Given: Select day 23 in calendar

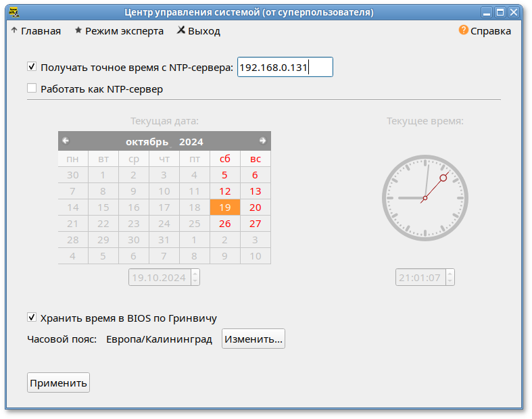Looking at the screenshot, I should click(134, 224).
